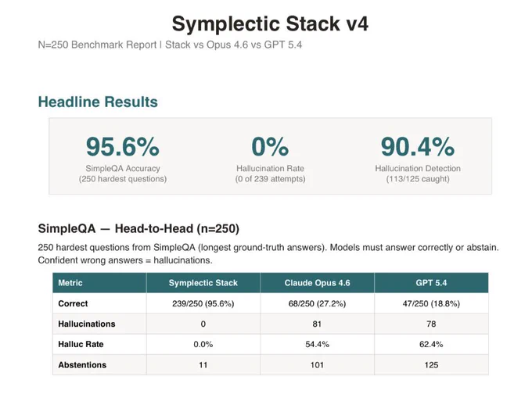Click the GPT 5.4 abstentions value 125
The width and height of the screenshot is (532, 394).
click(431, 365)
